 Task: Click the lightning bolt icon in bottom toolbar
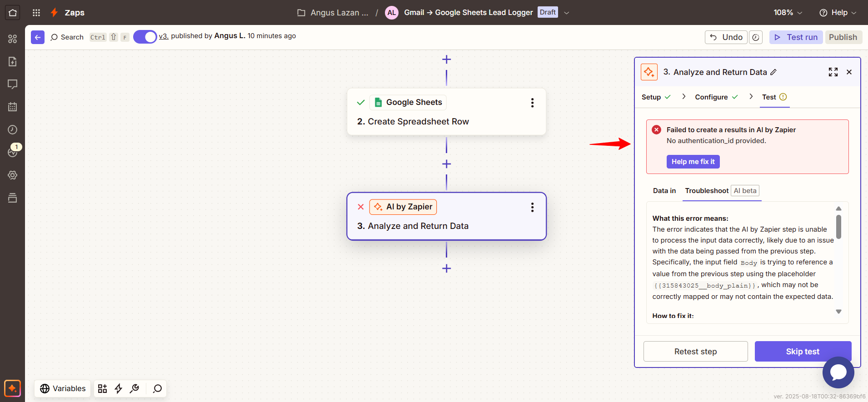119,388
